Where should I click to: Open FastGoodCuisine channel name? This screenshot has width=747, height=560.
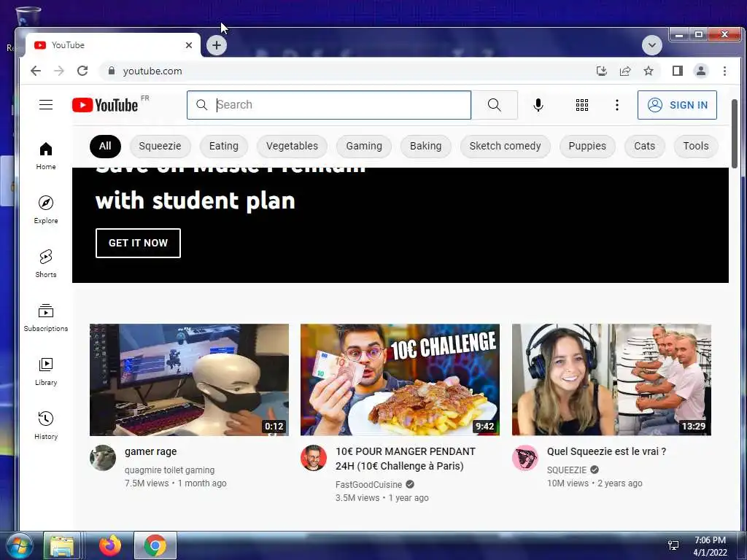368,484
